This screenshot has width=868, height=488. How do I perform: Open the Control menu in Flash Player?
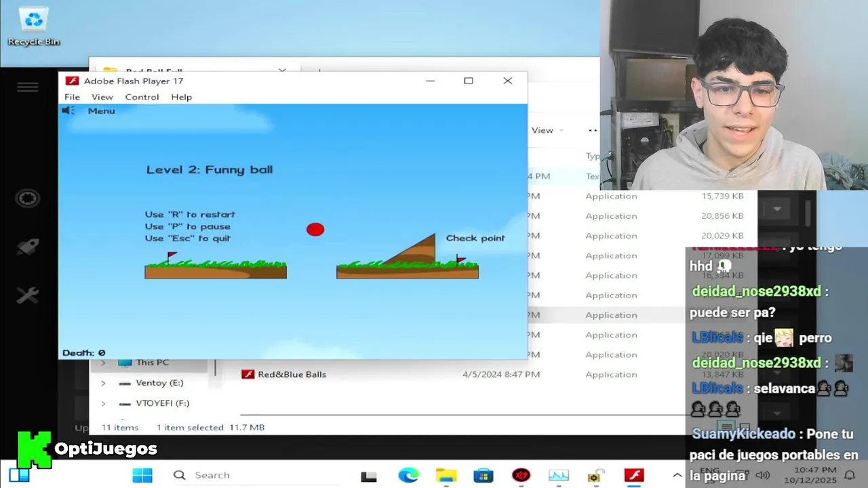[142, 97]
